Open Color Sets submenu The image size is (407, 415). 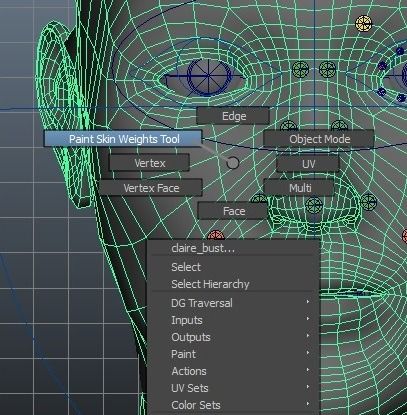click(233, 405)
